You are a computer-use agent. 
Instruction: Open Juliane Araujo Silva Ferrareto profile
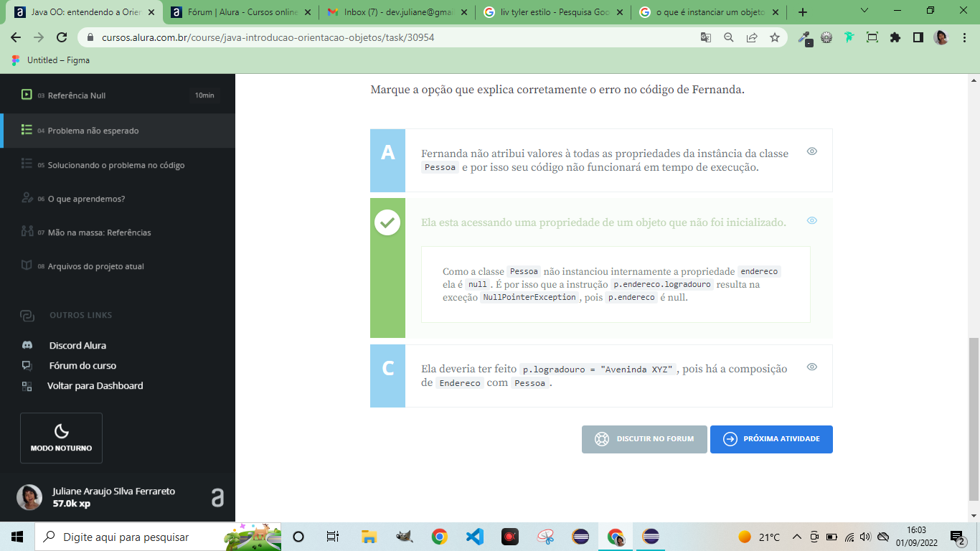[x=113, y=491]
